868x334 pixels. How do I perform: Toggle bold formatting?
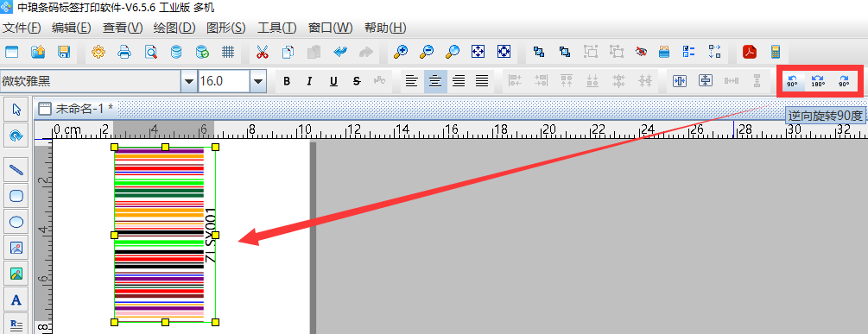click(x=287, y=81)
